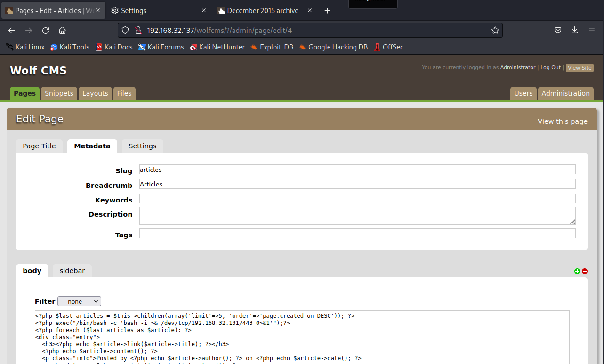Open a new browser tab

(x=328, y=11)
